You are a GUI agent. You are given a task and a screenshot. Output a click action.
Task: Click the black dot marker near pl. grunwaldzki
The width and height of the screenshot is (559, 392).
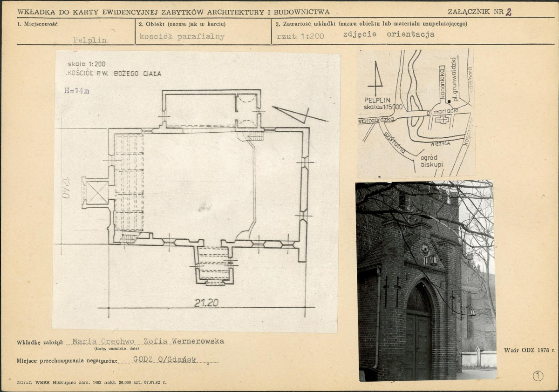(449, 101)
